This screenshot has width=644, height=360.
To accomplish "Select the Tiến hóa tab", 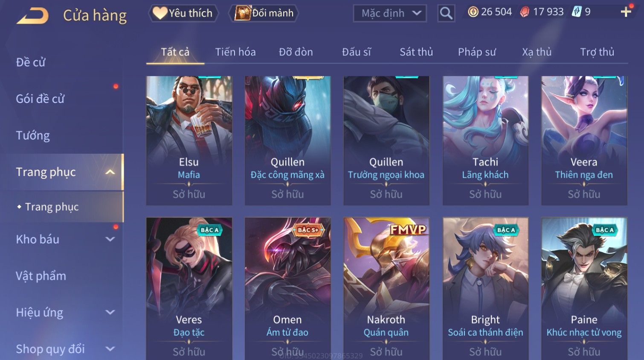I will (235, 52).
